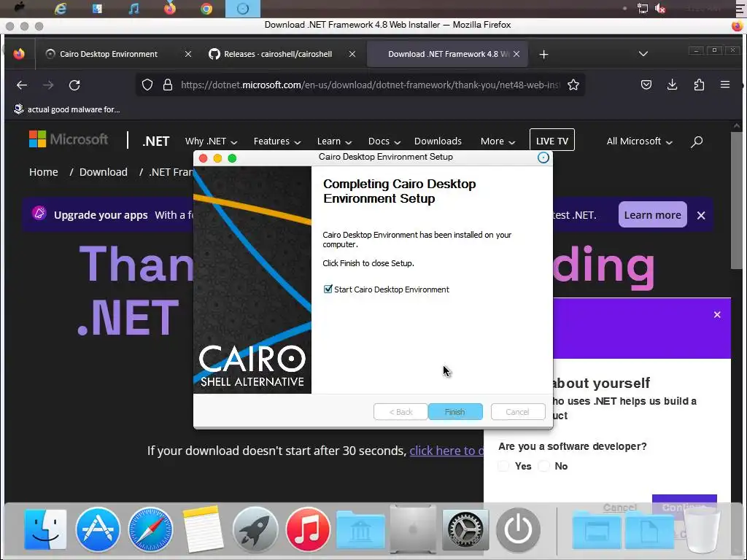The width and height of the screenshot is (747, 560).
Task: Open Internet Explorer icon in top bar
Action: coord(61,9)
